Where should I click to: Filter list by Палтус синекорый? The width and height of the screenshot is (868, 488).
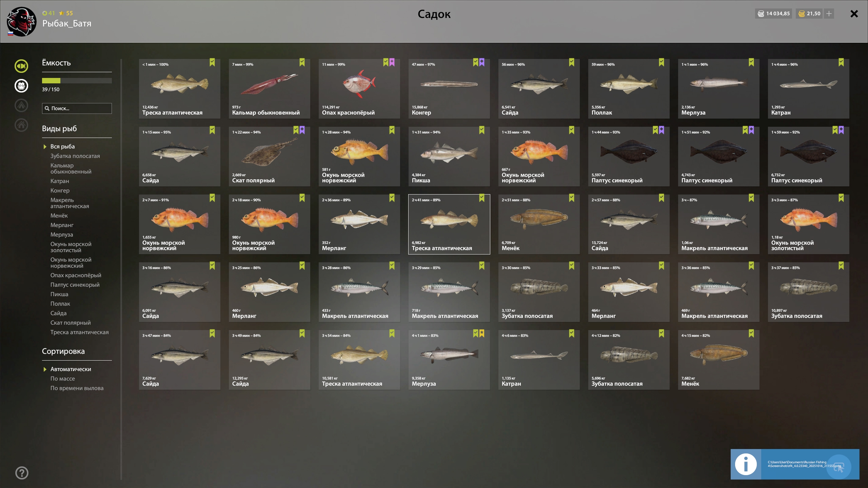(75, 285)
